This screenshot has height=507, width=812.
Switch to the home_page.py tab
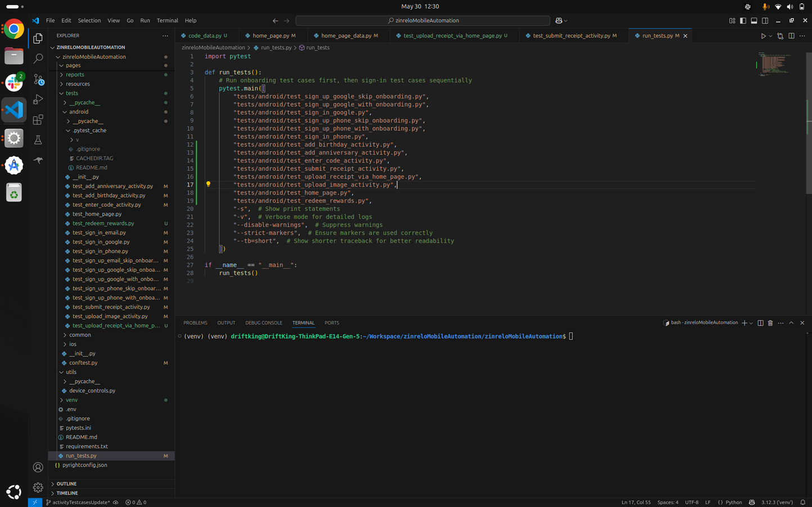coord(270,36)
